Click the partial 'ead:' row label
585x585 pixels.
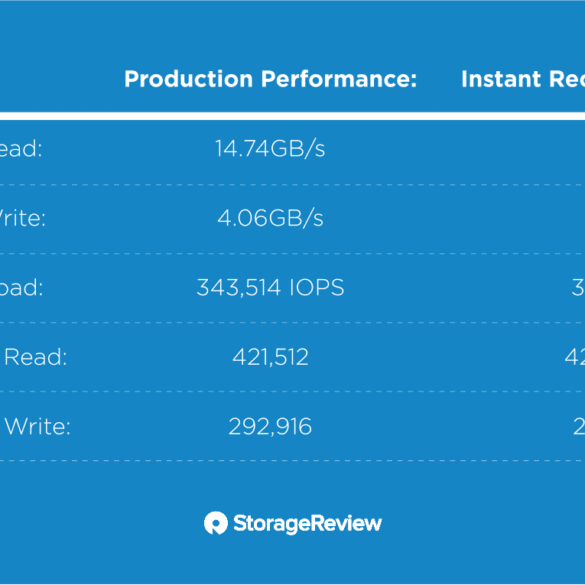21,148
